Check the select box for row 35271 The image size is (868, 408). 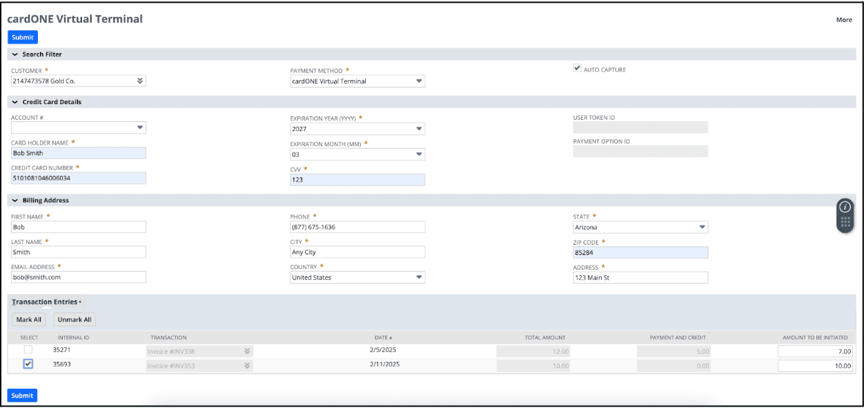point(28,350)
